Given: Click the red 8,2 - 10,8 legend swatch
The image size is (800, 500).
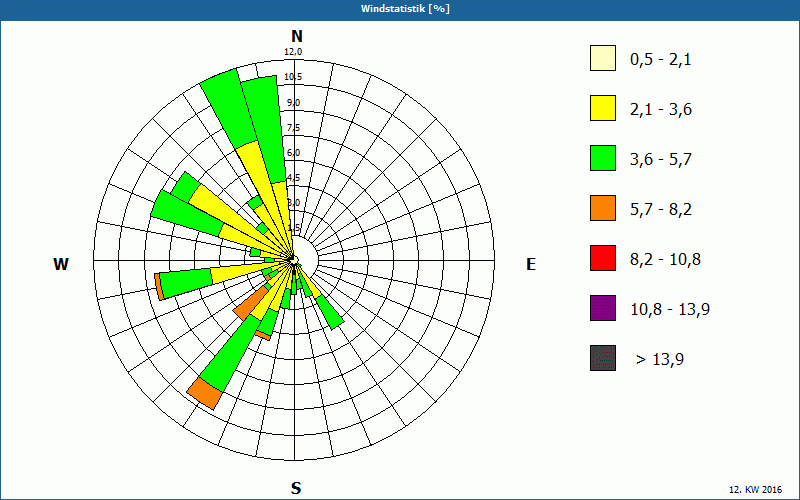Looking at the screenshot, I should point(603,258).
